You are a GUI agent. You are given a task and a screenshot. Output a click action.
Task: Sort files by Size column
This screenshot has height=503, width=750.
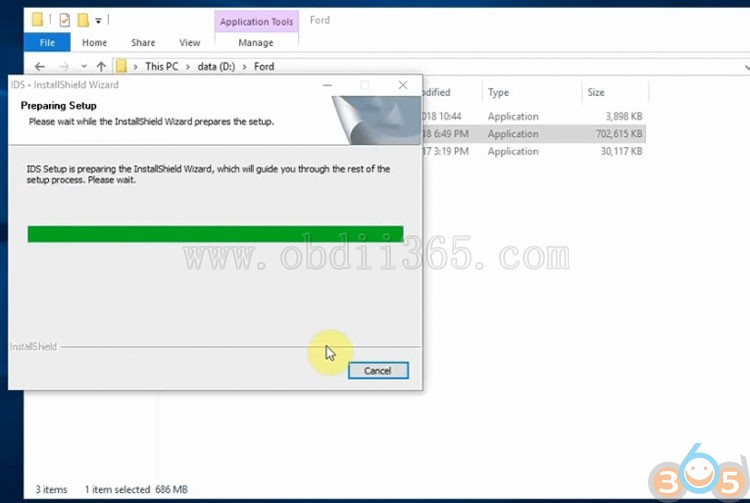596,92
